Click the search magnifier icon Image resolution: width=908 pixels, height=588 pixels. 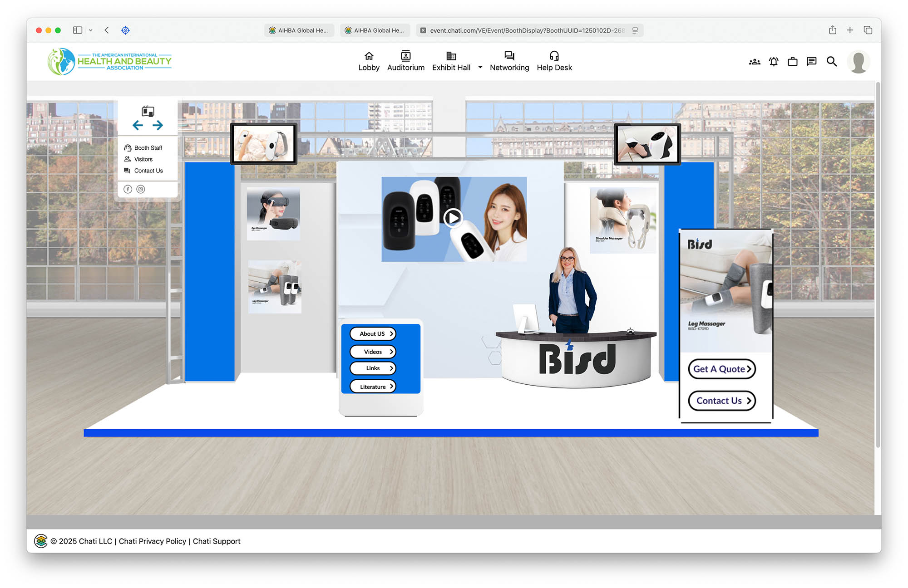pos(831,62)
